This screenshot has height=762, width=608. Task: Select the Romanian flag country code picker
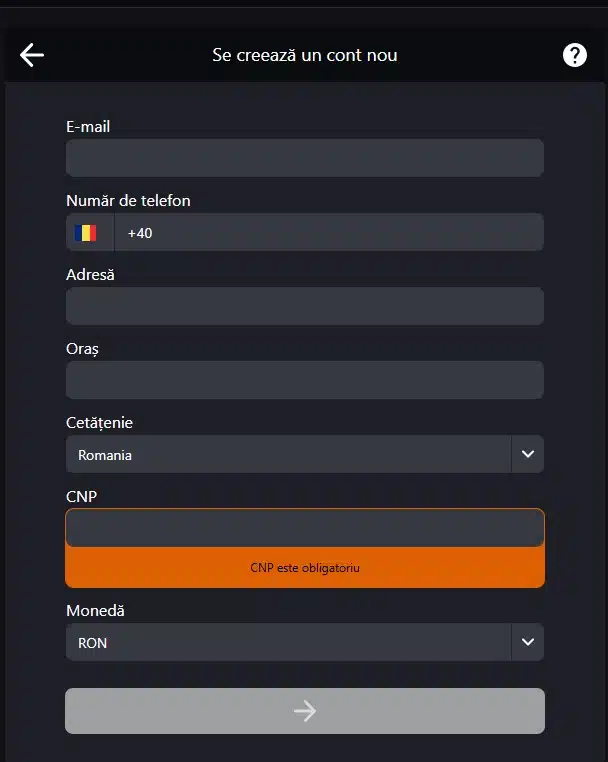(90, 232)
